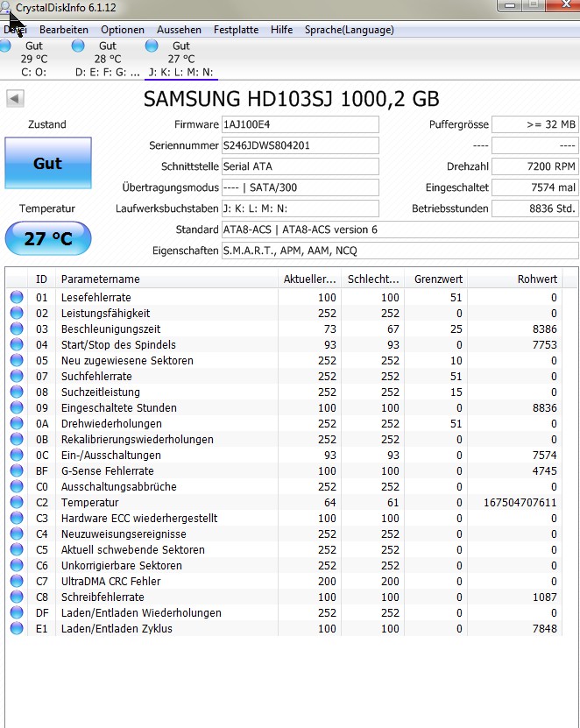Click the Eingeschaltet field 7574 mal
The image size is (580, 728).
[535, 187]
